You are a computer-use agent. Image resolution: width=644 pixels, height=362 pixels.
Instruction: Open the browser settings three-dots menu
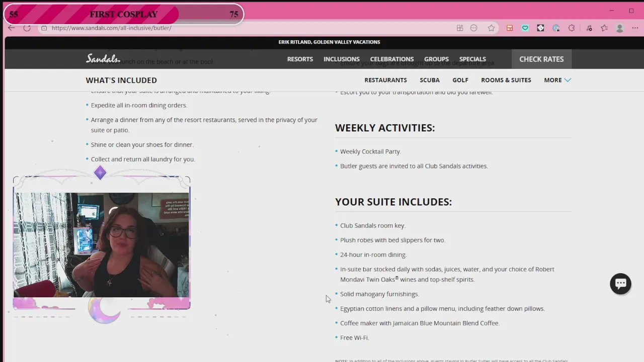point(635,28)
